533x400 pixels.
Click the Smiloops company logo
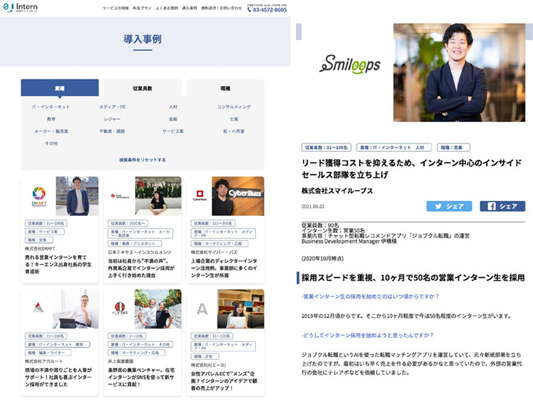350,65
